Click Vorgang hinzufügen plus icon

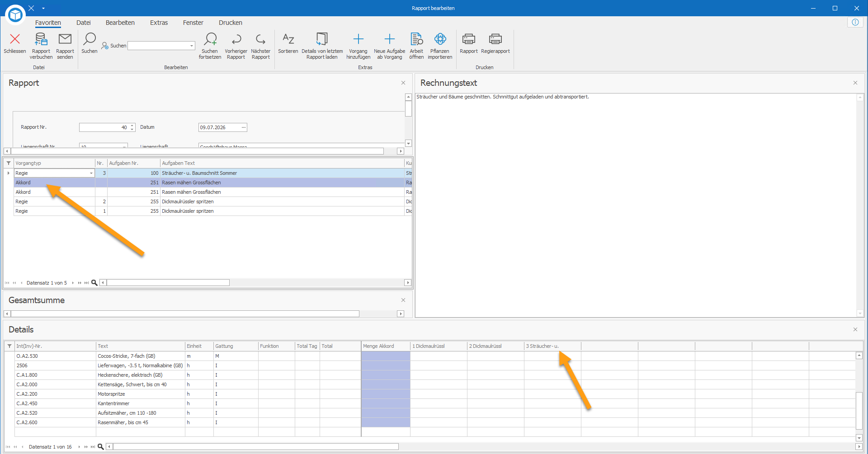point(358,39)
